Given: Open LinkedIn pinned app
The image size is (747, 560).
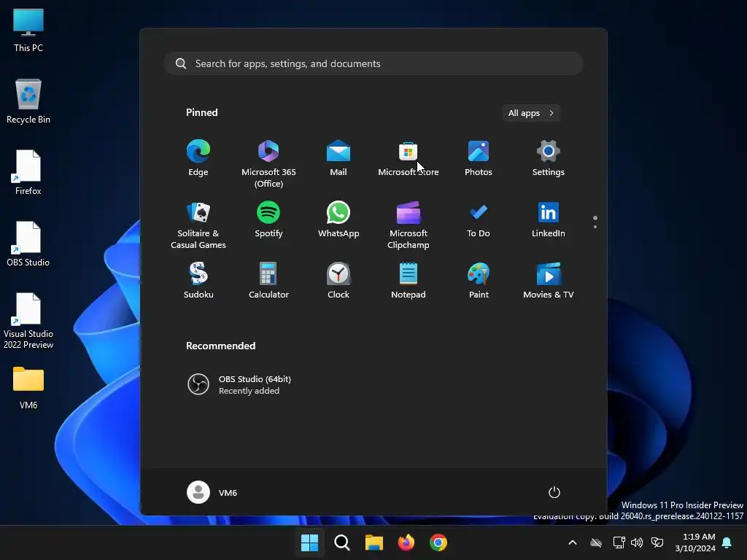Looking at the screenshot, I should (x=549, y=219).
